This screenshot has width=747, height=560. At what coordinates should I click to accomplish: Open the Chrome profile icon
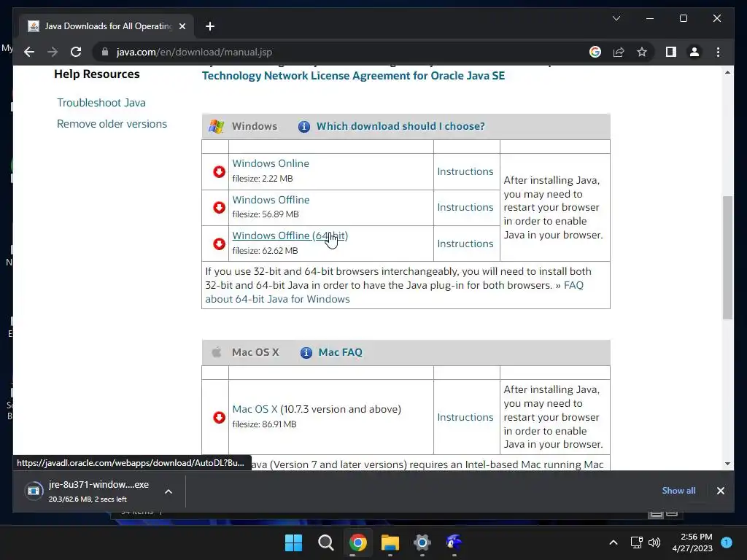[694, 52]
